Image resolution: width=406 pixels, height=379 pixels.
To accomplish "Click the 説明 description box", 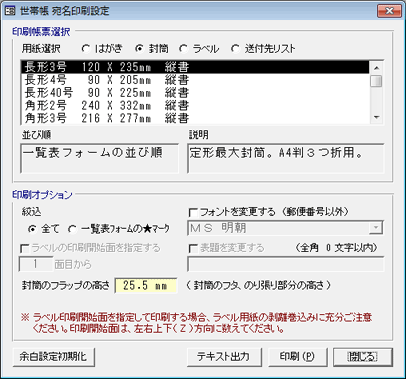I will tap(286, 158).
